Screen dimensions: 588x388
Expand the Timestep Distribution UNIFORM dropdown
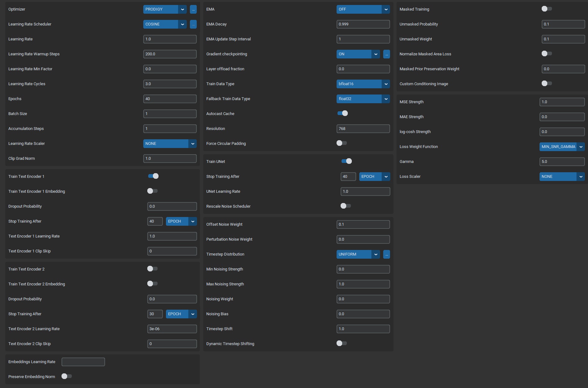pyautogui.click(x=358, y=254)
